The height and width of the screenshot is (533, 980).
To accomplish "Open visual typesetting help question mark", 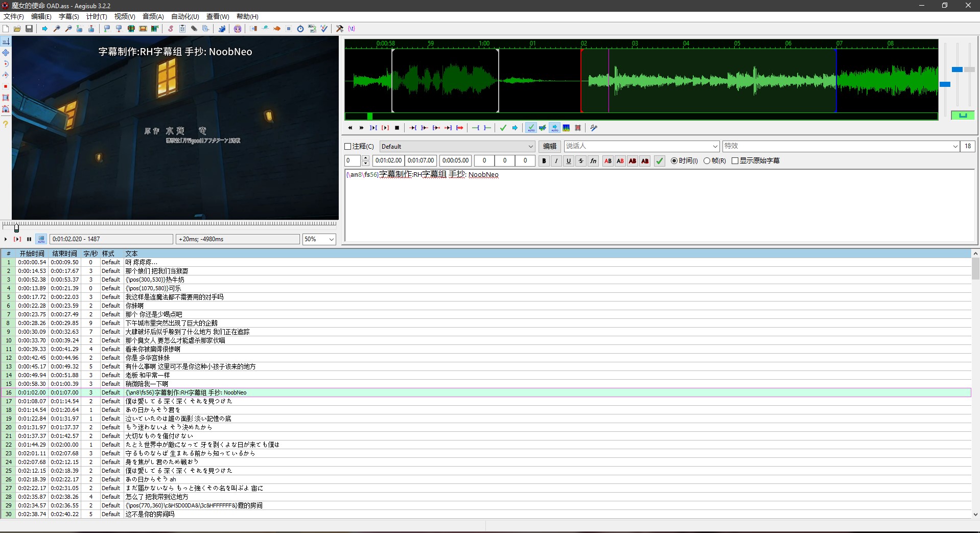I will point(6,124).
